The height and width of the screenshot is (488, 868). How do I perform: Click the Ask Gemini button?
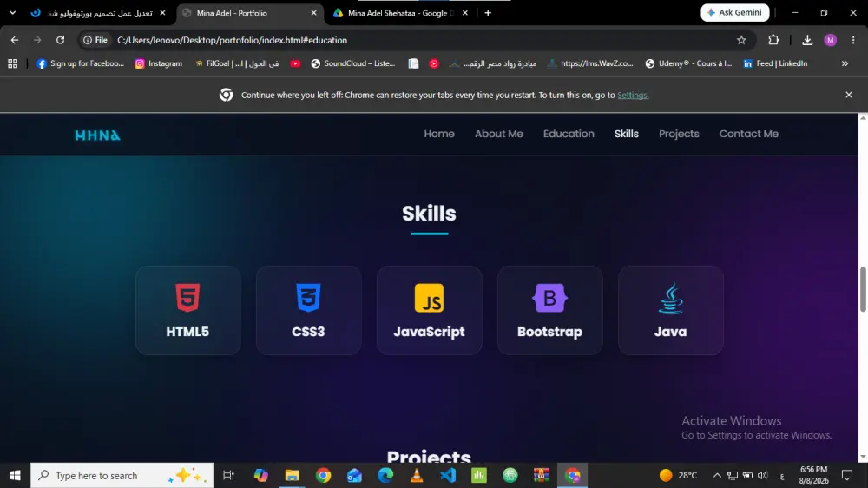click(734, 12)
